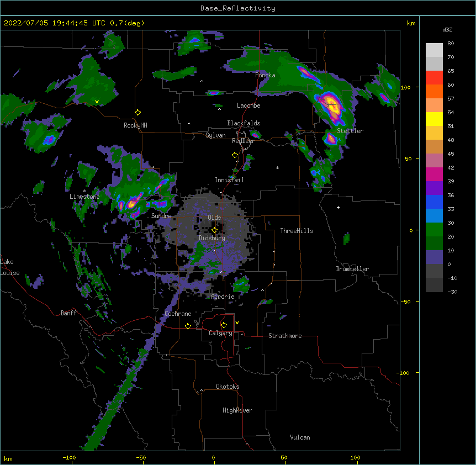Click the Sundre label
The width and height of the screenshot is (476, 465).
point(161,216)
